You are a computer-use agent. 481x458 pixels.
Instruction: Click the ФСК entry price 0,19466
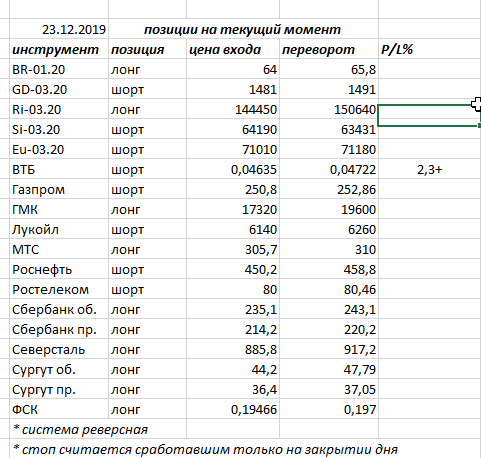[x=233, y=409]
